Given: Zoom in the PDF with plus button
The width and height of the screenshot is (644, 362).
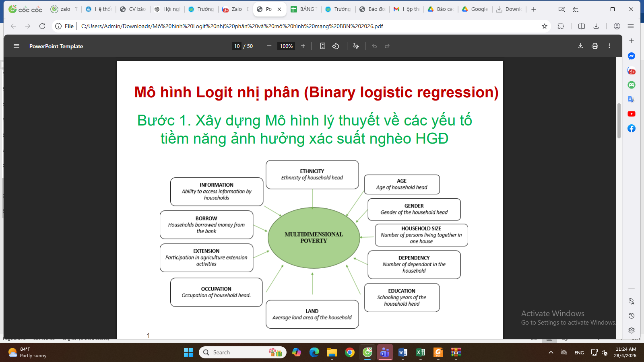Looking at the screenshot, I should pyautogui.click(x=303, y=46).
